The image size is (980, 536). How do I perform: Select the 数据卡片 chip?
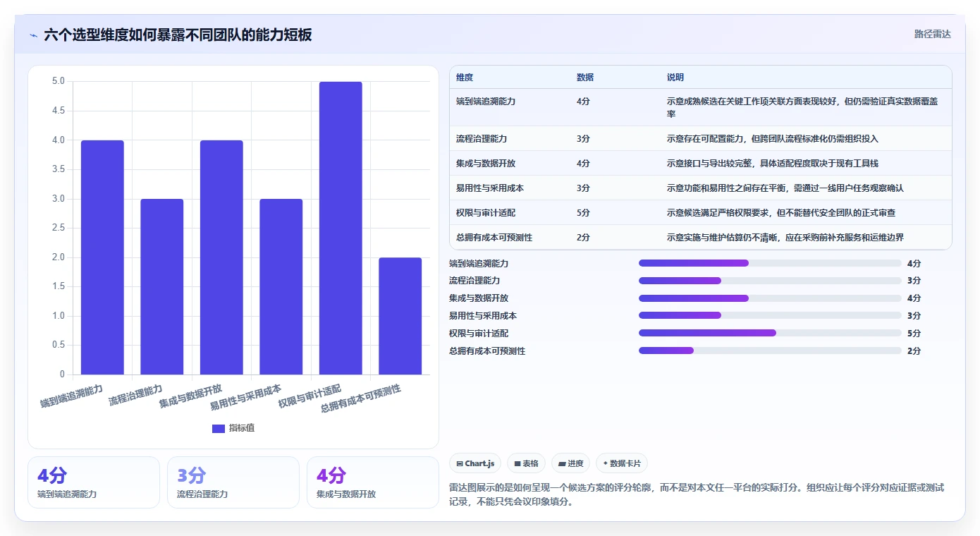[x=621, y=463]
